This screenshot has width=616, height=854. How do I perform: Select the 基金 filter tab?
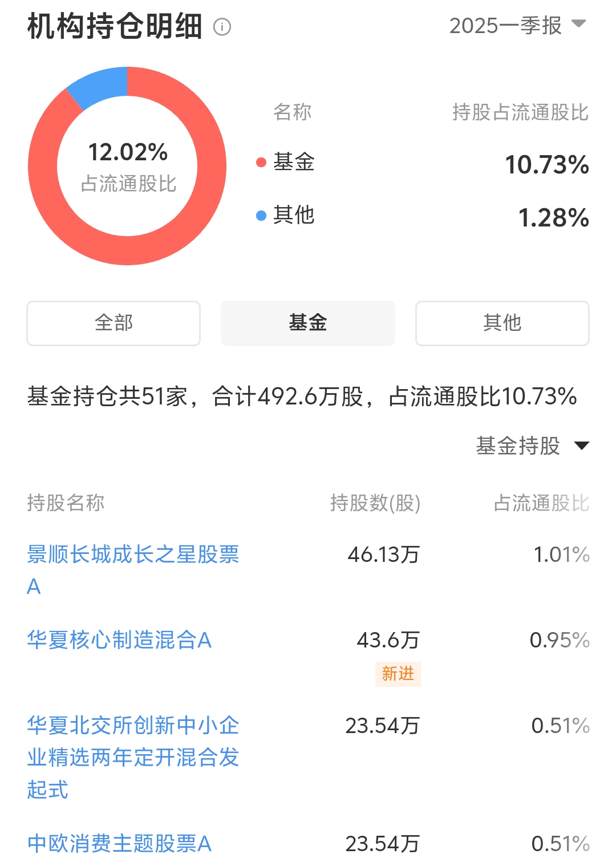tap(308, 323)
